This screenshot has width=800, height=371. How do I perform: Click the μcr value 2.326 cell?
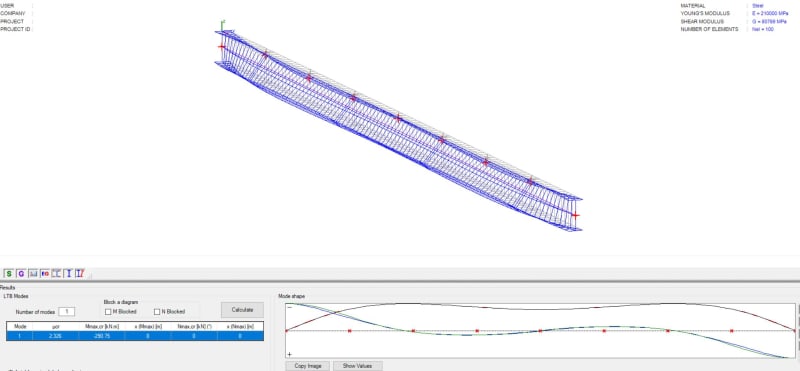coord(57,336)
